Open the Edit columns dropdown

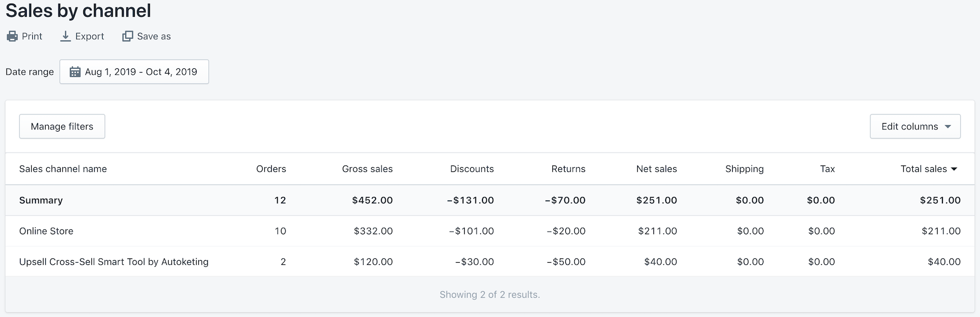coord(915,126)
